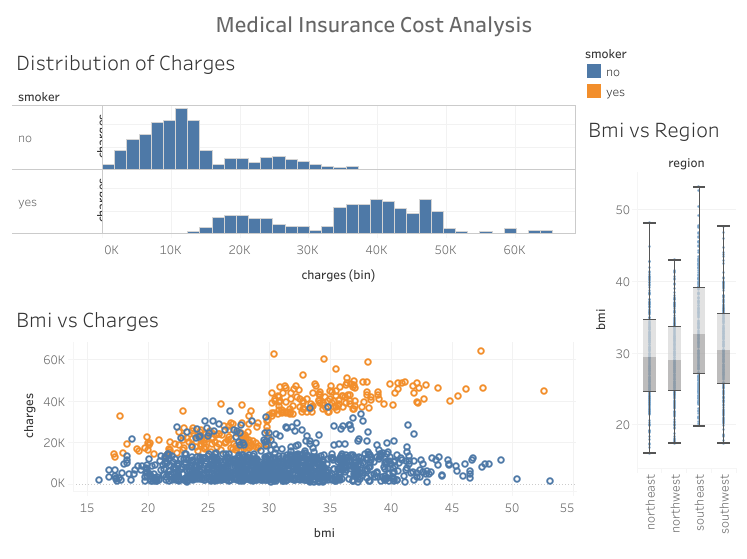The width and height of the screenshot is (747, 559).
Task: Select the southwest region axis label
Action: pos(724,505)
